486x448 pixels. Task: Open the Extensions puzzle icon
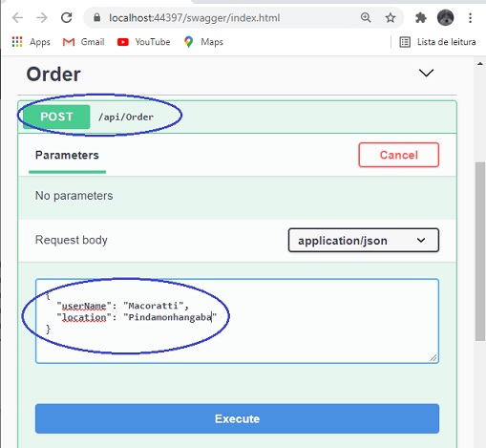421,17
